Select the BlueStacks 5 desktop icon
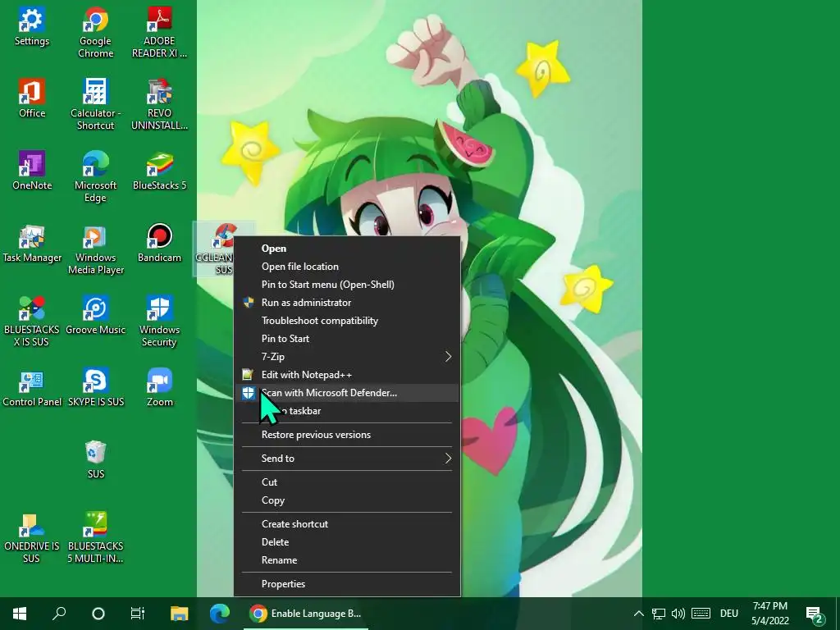The height and width of the screenshot is (630, 840). pos(159,171)
